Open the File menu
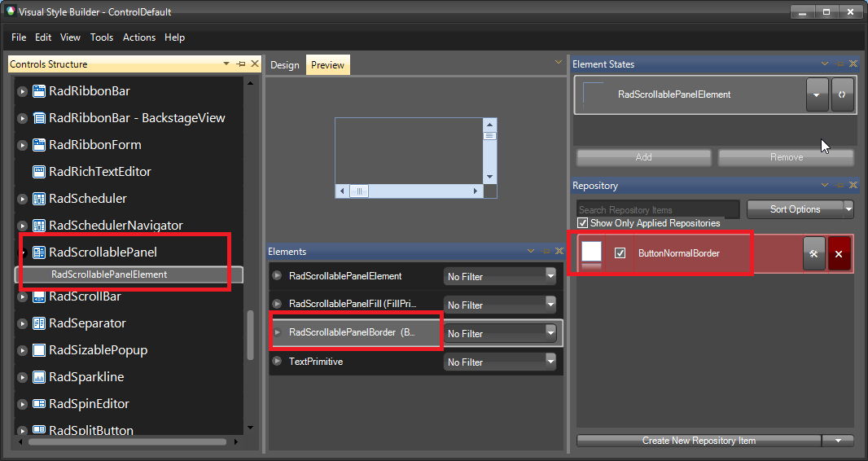The image size is (868, 461). (x=19, y=37)
